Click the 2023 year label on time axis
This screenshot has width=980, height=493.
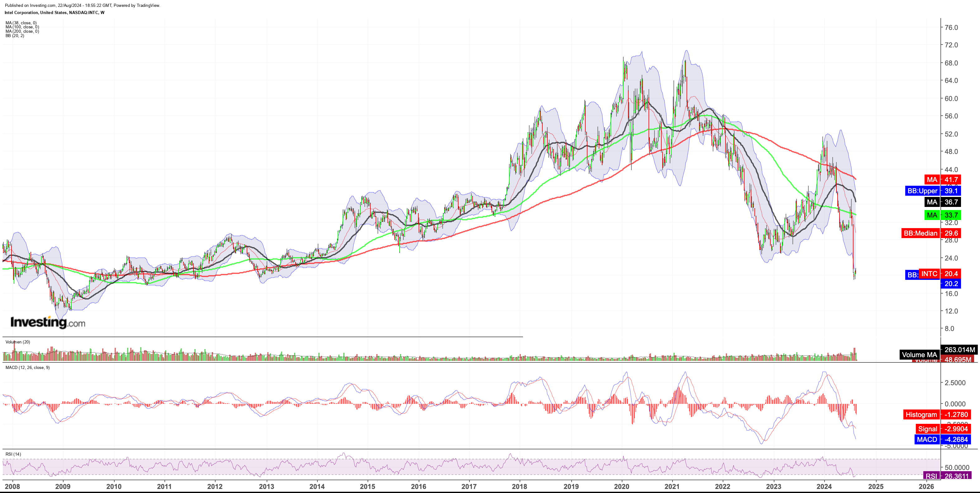click(x=774, y=486)
